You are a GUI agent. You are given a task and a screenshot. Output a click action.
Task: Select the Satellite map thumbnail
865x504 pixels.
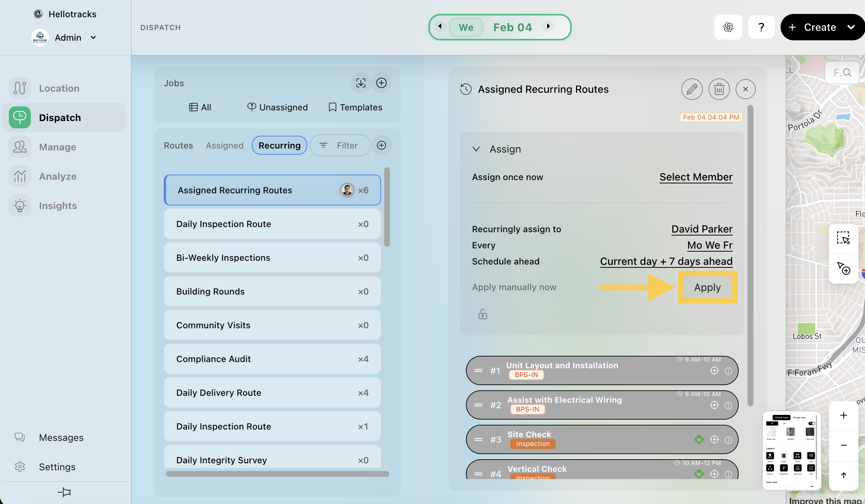[790, 432]
